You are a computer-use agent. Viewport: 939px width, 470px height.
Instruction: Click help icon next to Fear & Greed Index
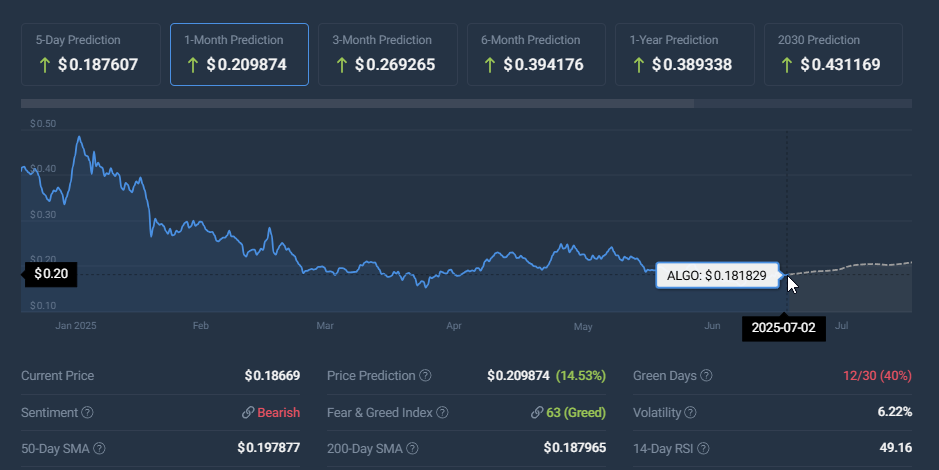443,413
